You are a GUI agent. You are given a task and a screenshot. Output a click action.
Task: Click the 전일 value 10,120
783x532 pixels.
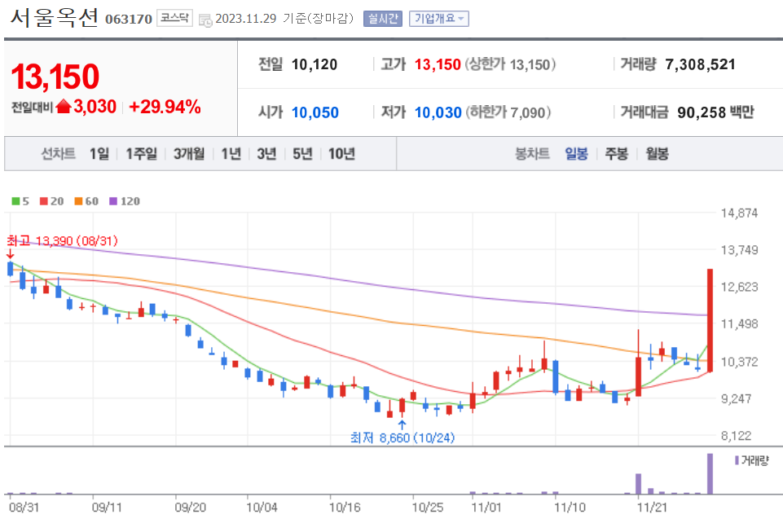click(315, 64)
